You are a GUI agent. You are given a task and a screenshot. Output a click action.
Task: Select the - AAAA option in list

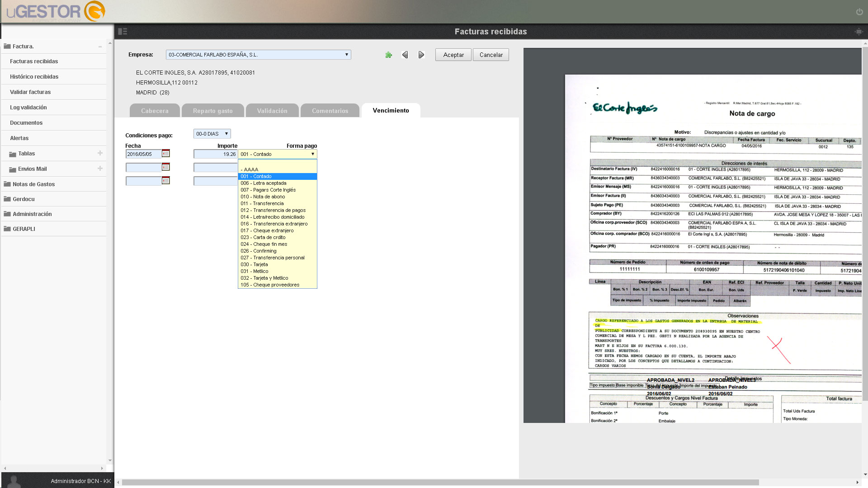click(x=277, y=169)
